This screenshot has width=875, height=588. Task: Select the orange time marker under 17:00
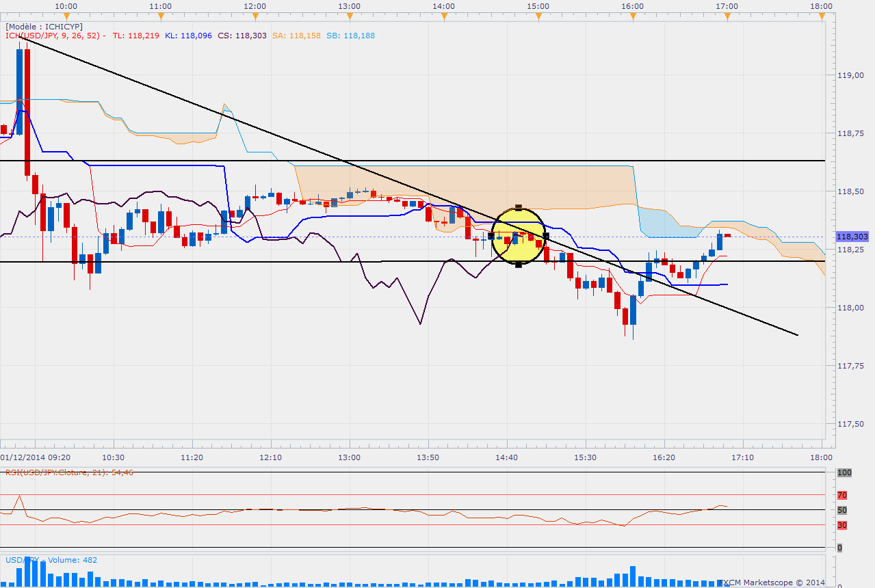727,17
